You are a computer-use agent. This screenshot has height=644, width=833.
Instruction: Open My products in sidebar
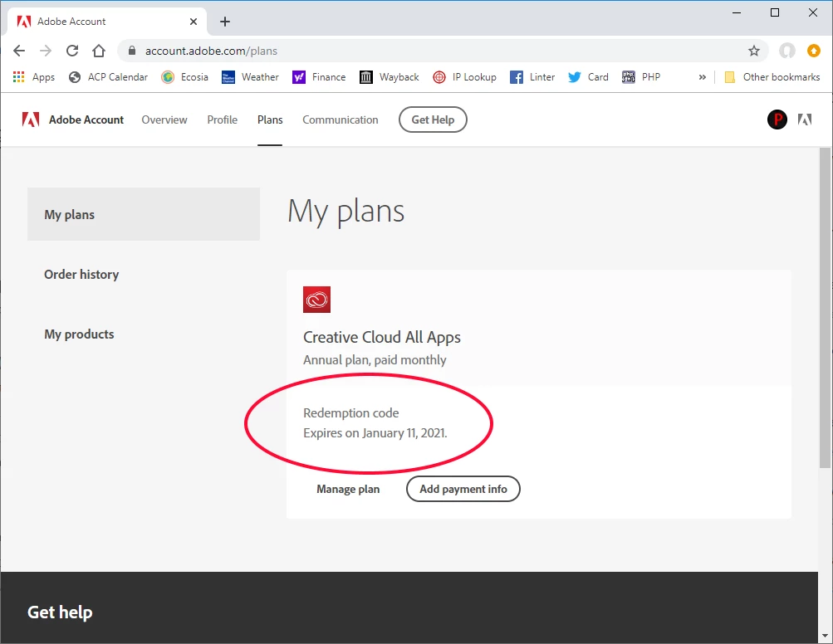(79, 334)
